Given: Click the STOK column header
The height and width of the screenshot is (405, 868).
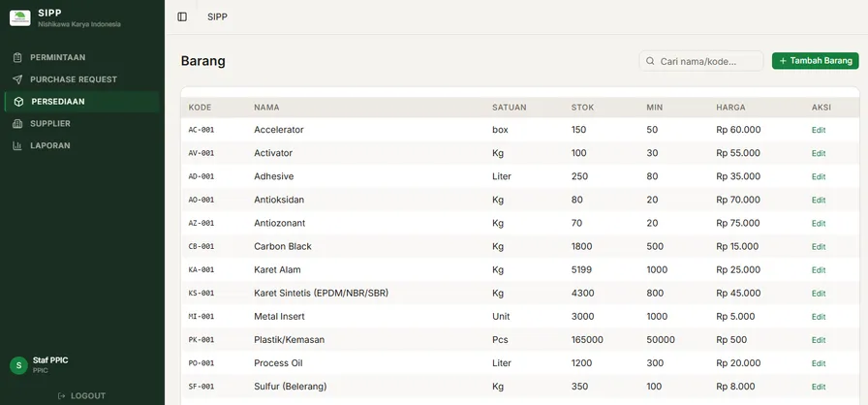Looking at the screenshot, I should (582, 108).
